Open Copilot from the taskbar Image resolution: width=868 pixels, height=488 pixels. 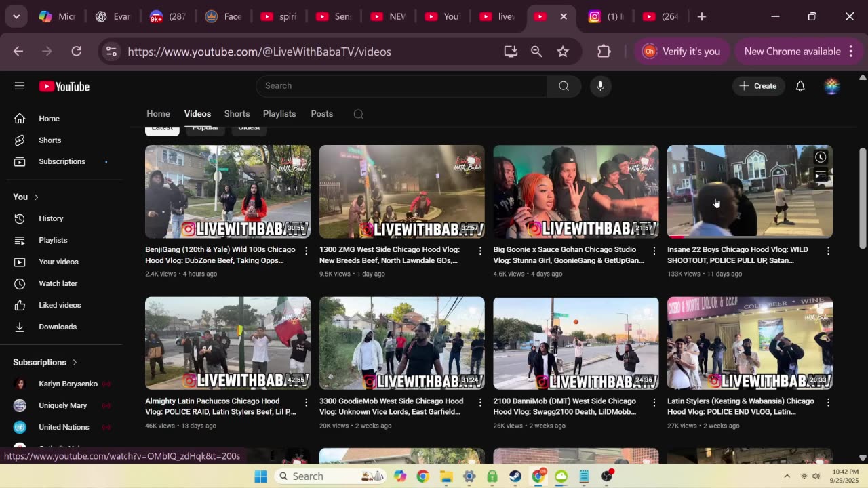click(400, 476)
